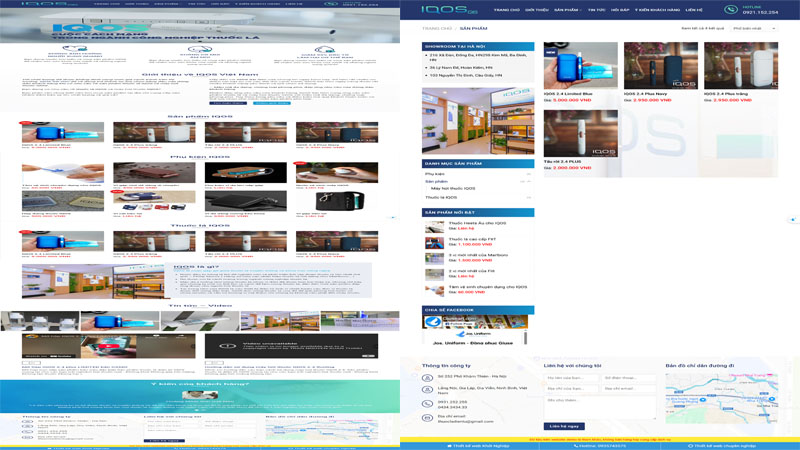Click the bottom bar link Thiết kế web khởi nghiệp on product page
Viewport: 800px width, 450px height.
click(x=478, y=446)
